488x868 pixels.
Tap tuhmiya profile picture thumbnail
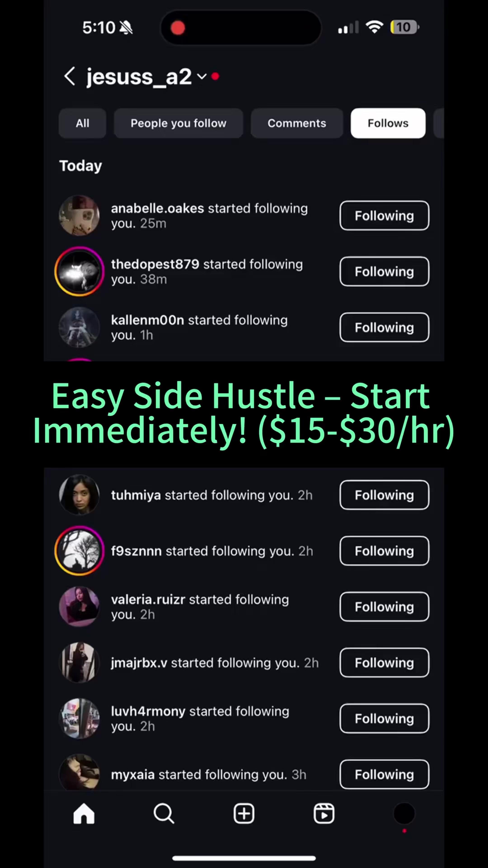[80, 495]
